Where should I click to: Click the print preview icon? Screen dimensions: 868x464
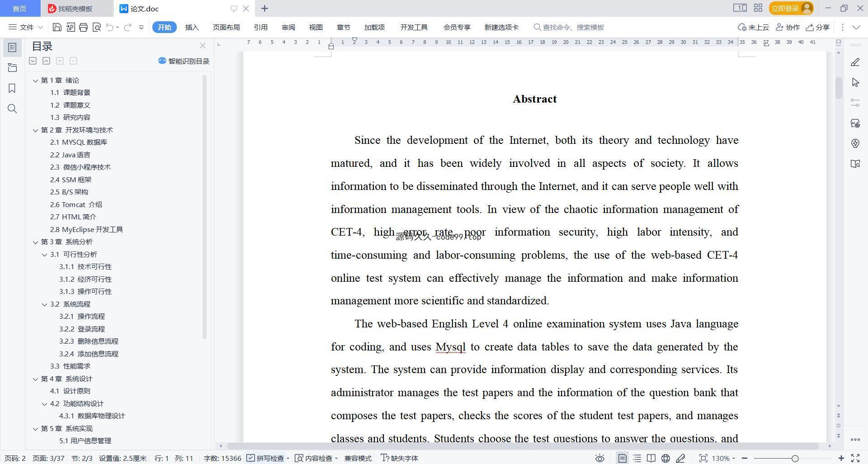click(x=96, y=27)
